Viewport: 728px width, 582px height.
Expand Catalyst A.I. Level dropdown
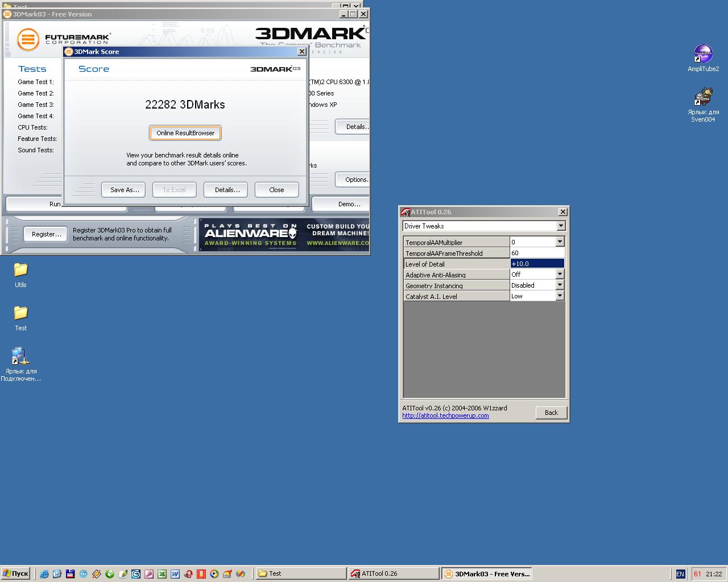[560, 296]
